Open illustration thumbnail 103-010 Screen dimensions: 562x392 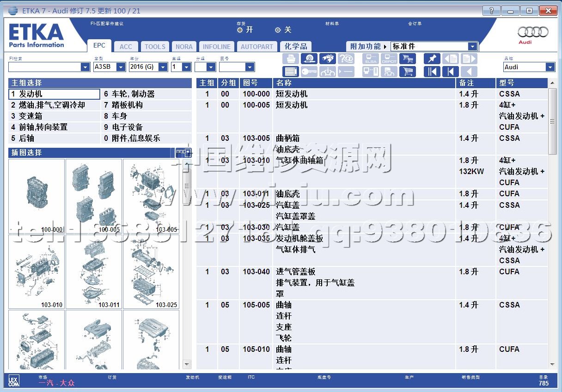[x=37, y=272]
